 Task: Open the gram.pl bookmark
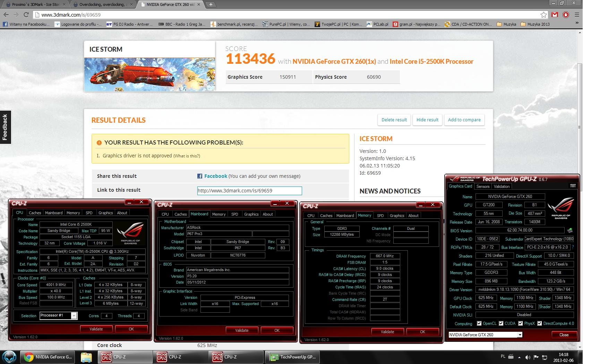coord(417,24)
